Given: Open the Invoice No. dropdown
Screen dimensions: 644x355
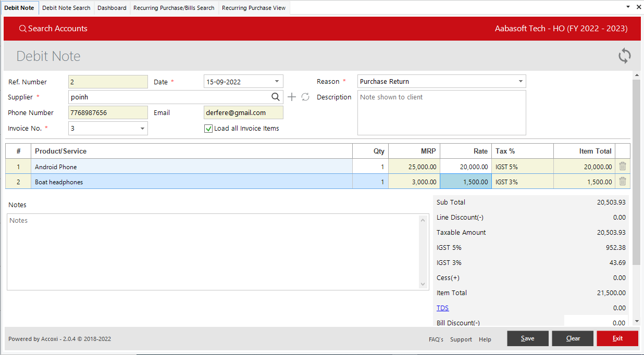Looking at the screenshot, I should 142,129.
